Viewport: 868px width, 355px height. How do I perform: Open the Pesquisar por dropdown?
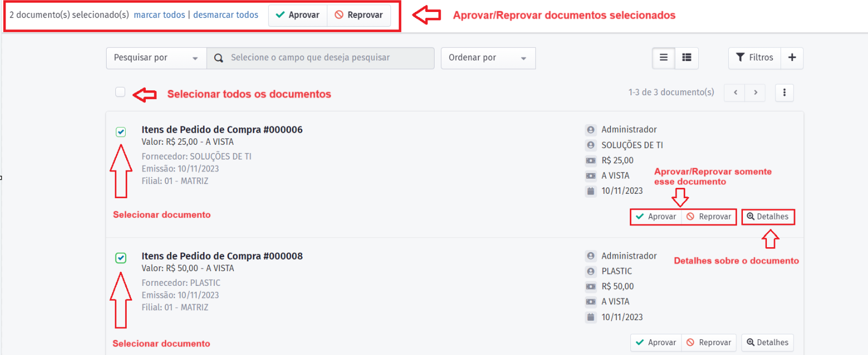click(156, 58)
